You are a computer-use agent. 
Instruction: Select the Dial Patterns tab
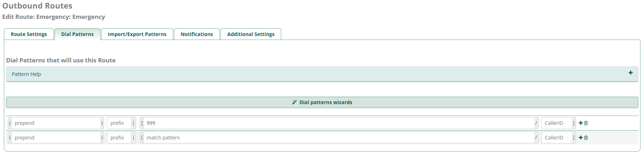(x=77, y=34)
